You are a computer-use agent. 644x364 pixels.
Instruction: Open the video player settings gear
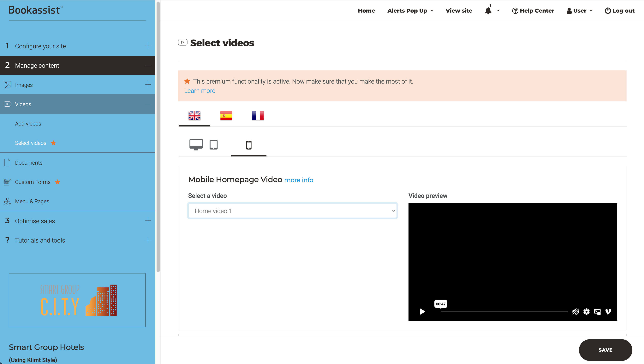(586, 312)
